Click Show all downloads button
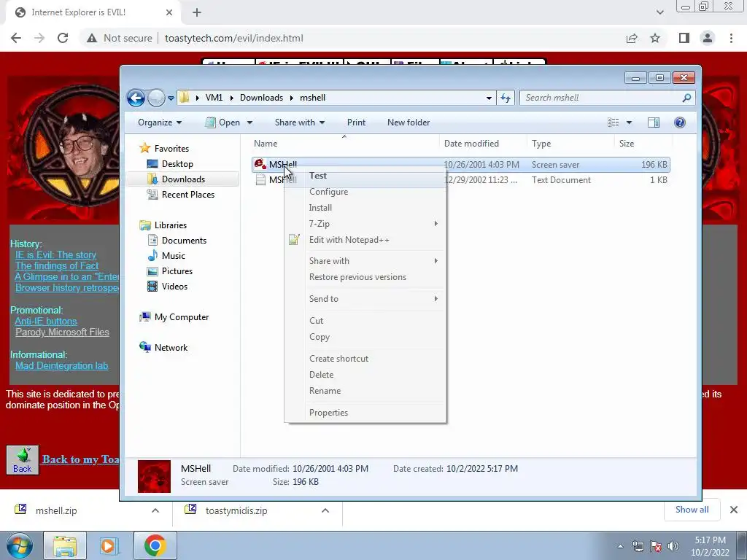 pos(692,510)
